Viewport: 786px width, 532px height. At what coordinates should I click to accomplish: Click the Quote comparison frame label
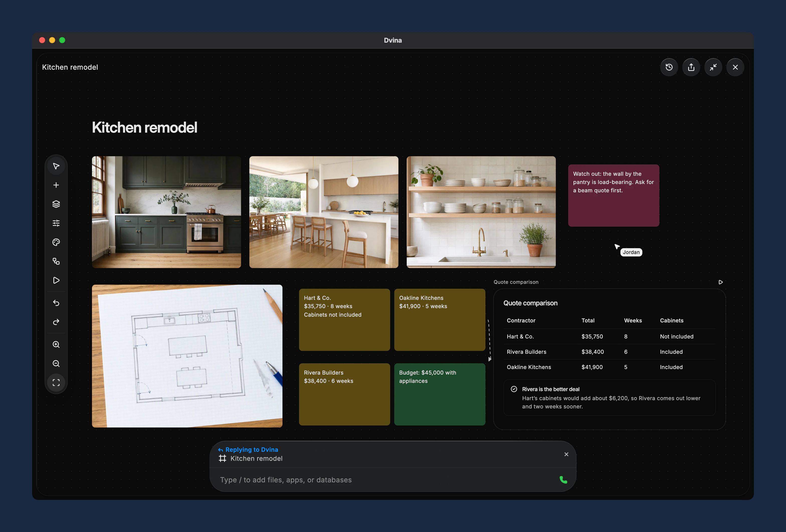point(516,282)
